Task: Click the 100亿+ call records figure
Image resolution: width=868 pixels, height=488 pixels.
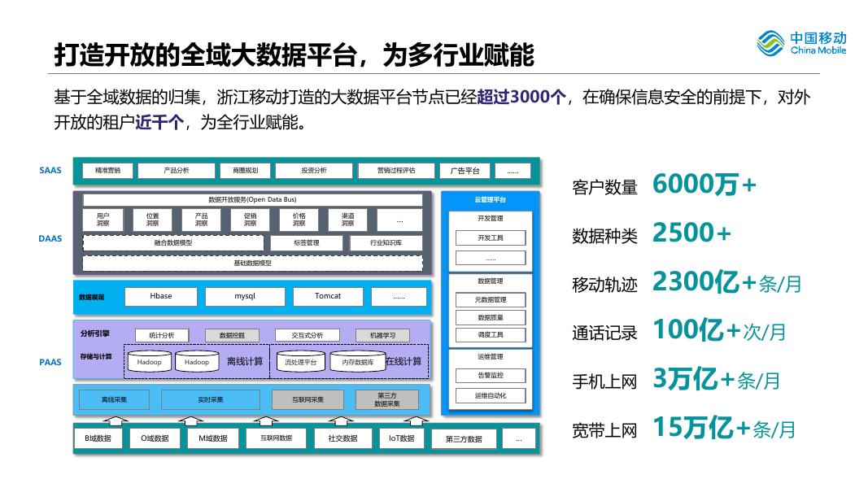Action: pyautogui.click(x=696, y=330)
